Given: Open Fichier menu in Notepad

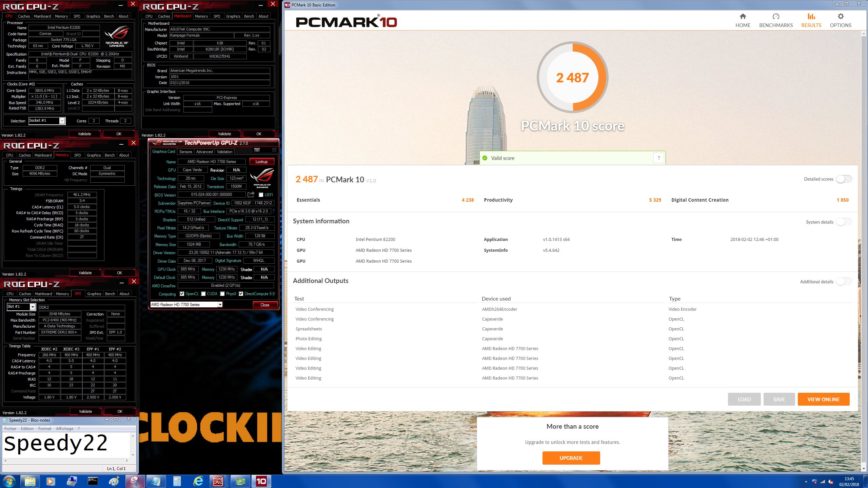Looking at the screenshot, I should point(10,429).
